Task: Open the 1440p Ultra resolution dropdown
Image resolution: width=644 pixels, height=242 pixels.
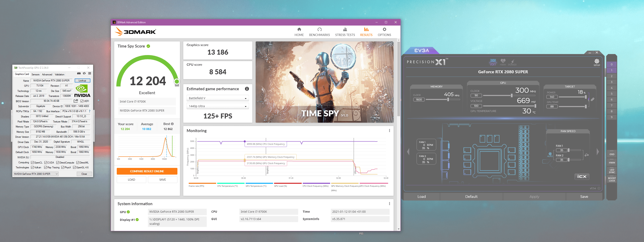Action: pos(218,106)
